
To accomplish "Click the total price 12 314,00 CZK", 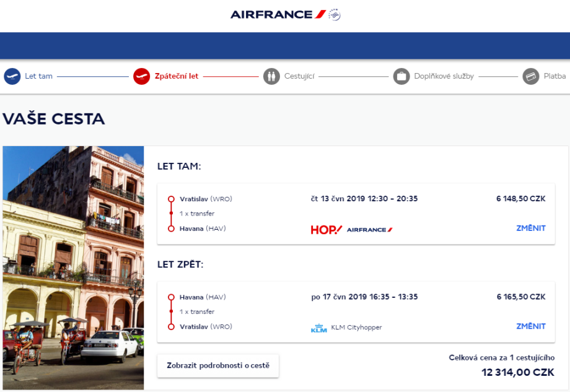I will pyautogui.click(x=517, y=372).
